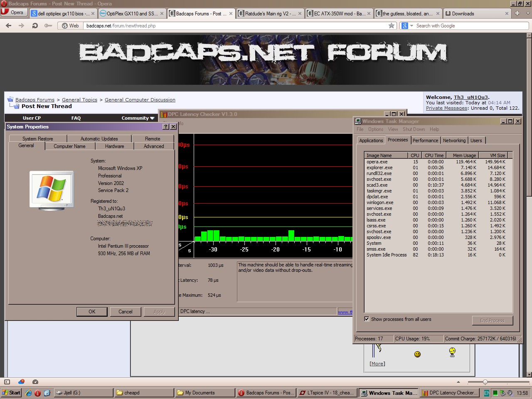
Task: Open the Advanced tab in System Properties
Action: click(154, 146)
